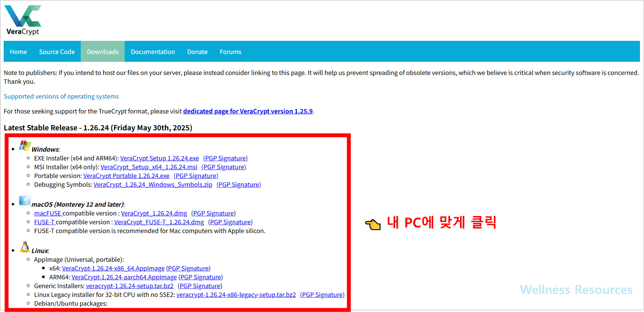This screenshot has width=644, height=312.
Task: Click the 'macOS (Monterey 12 and later)' label
Action: 78,204
